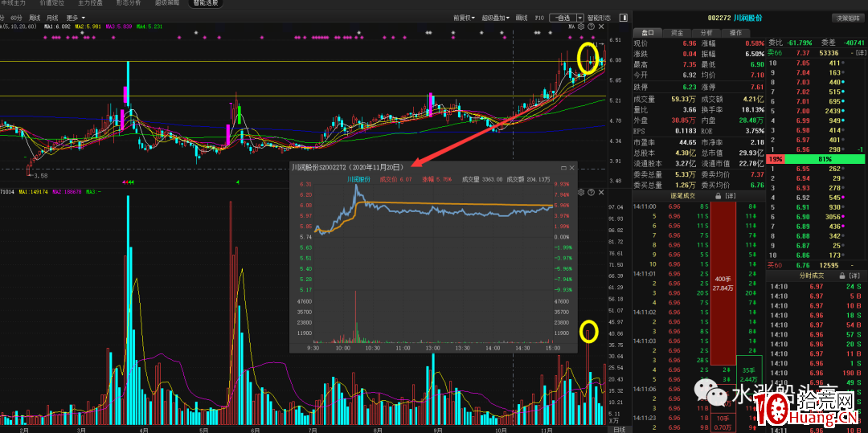Expand the 自选 dropdown arrow
868x433 pixels.
click(x=580, y=18)
